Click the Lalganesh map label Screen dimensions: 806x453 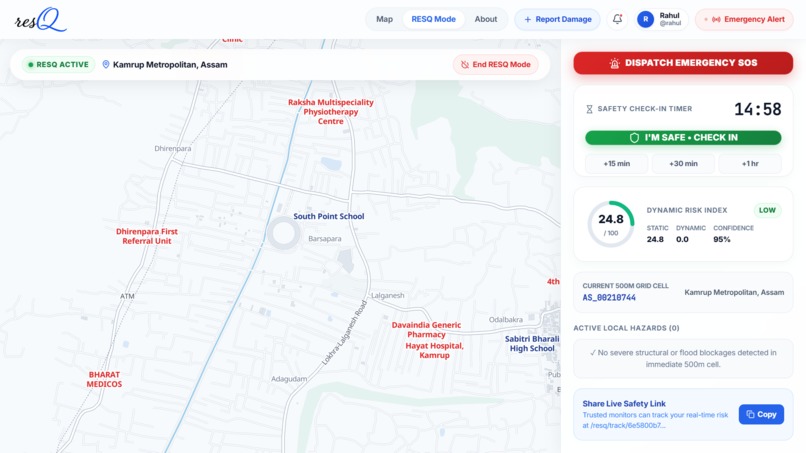click(388, 296)
